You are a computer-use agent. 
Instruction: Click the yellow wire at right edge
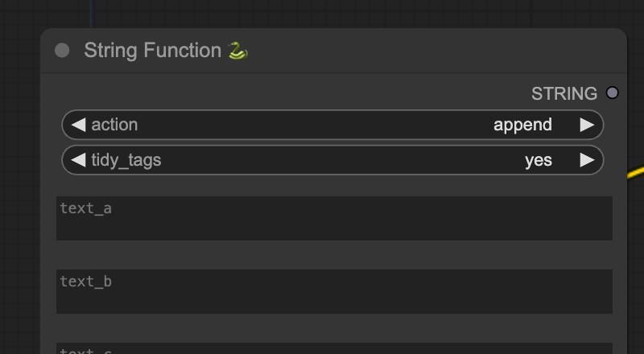(x=636, y=170)
